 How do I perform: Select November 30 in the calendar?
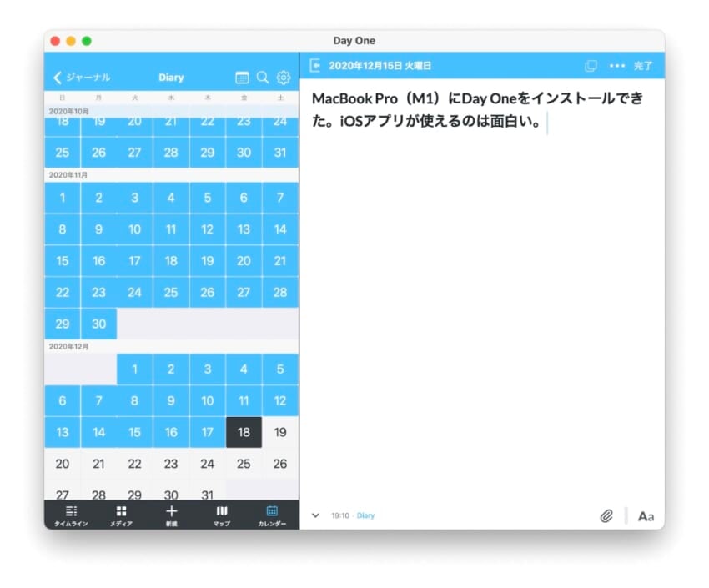(98, 324)
